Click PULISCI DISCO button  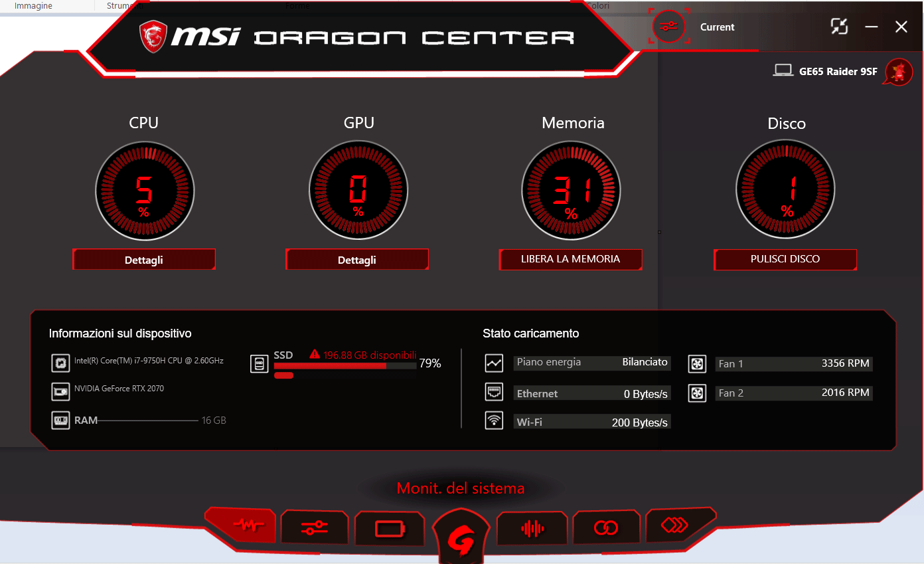[785, 259]
